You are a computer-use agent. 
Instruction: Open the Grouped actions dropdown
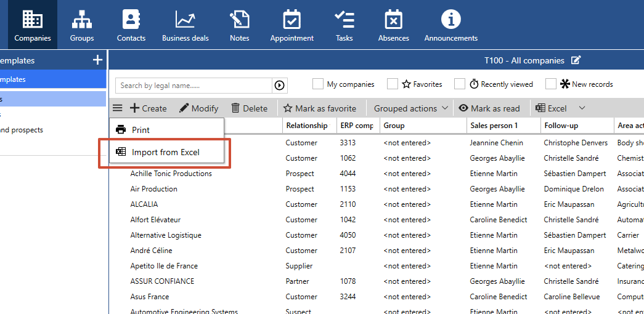pos(410,108)
